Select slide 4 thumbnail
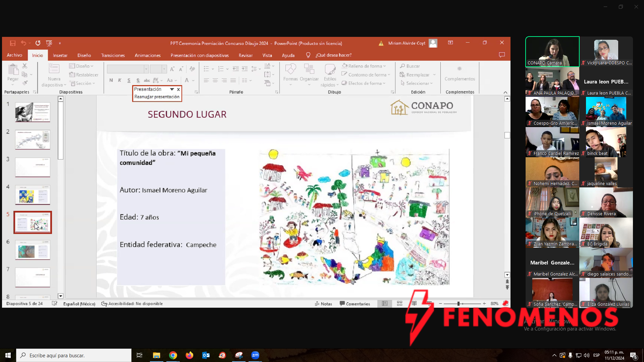The height and width of the screenshot is (362, 644). (33, 195)
